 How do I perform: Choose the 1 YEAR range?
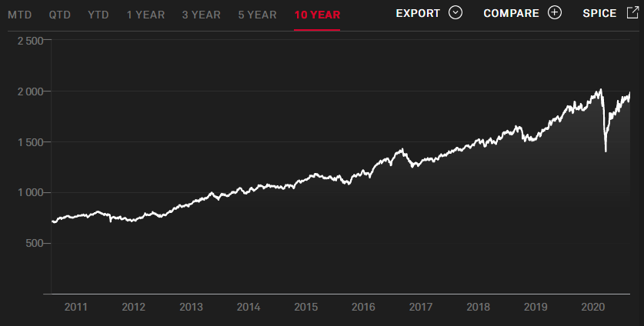145,14
